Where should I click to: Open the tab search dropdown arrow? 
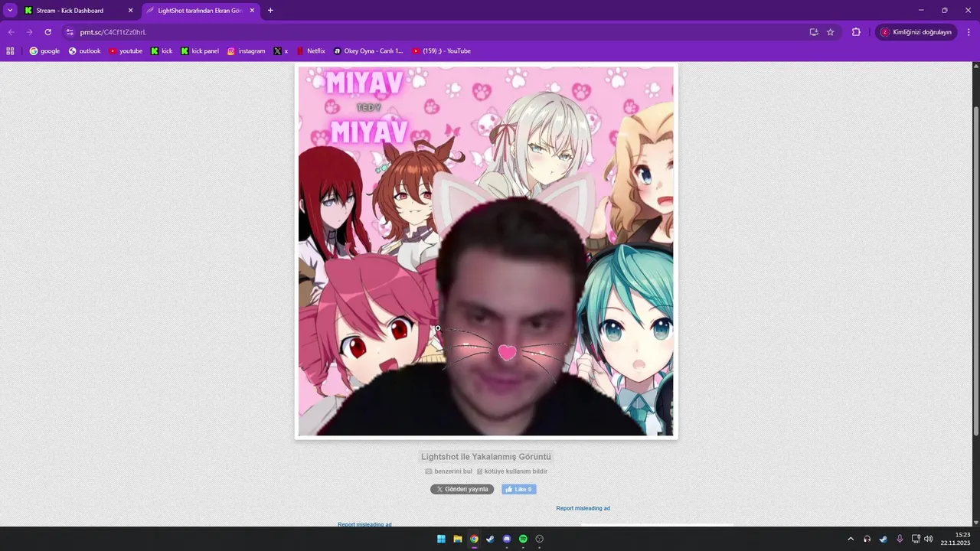point(10,11)
